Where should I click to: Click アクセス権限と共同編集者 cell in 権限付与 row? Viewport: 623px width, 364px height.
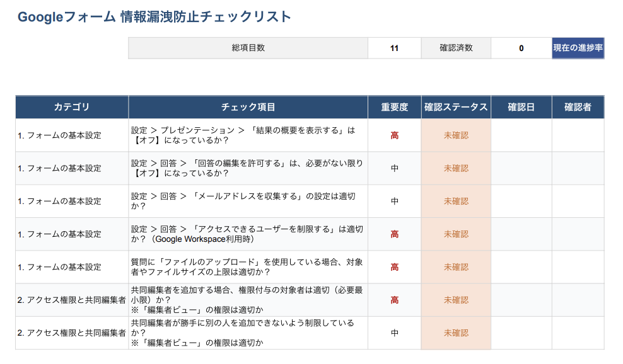coord(72,300)
